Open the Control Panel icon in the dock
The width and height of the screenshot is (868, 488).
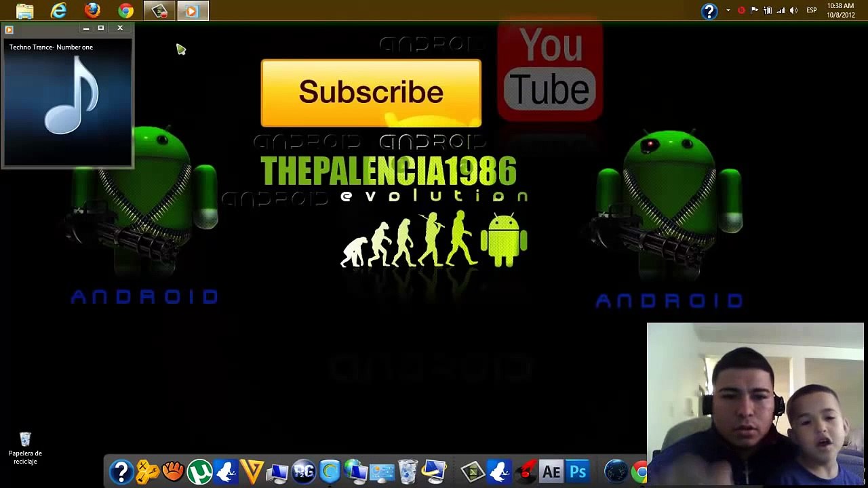(x=382, y=472)
